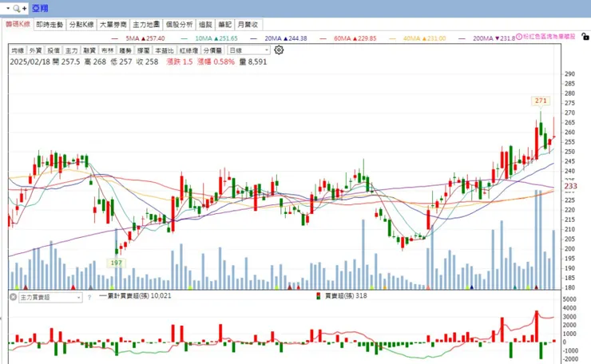This screenshot has width=591, height=364.
Task: Click the pink 庫藏股 note text
Action: [549, 37]
